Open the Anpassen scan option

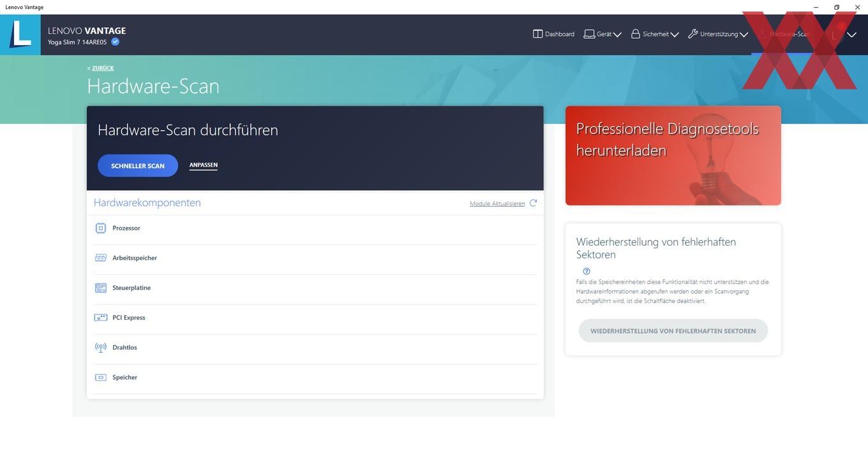point(204,165)
